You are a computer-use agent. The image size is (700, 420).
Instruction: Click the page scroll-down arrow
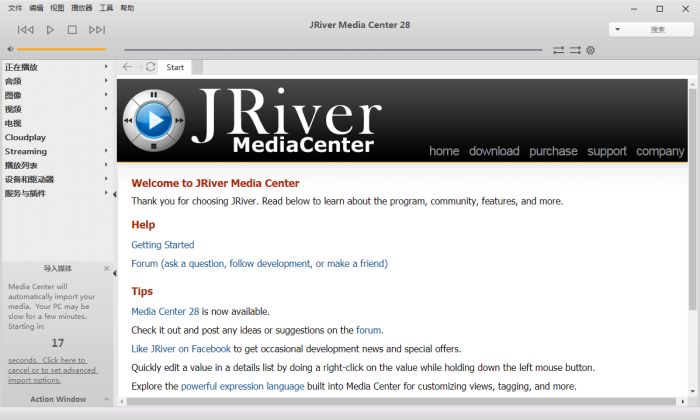coord(692,391)
